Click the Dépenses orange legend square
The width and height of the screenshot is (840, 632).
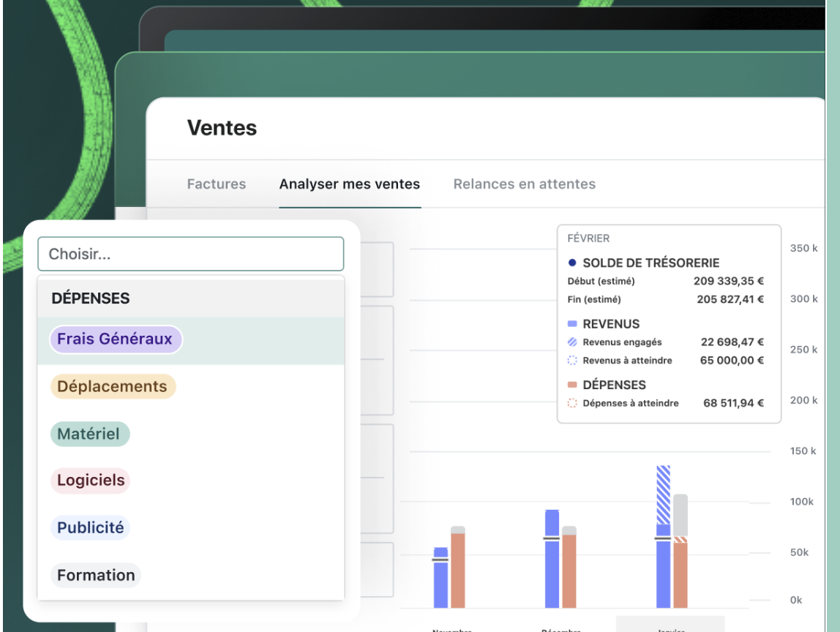[x=572, y=385]
